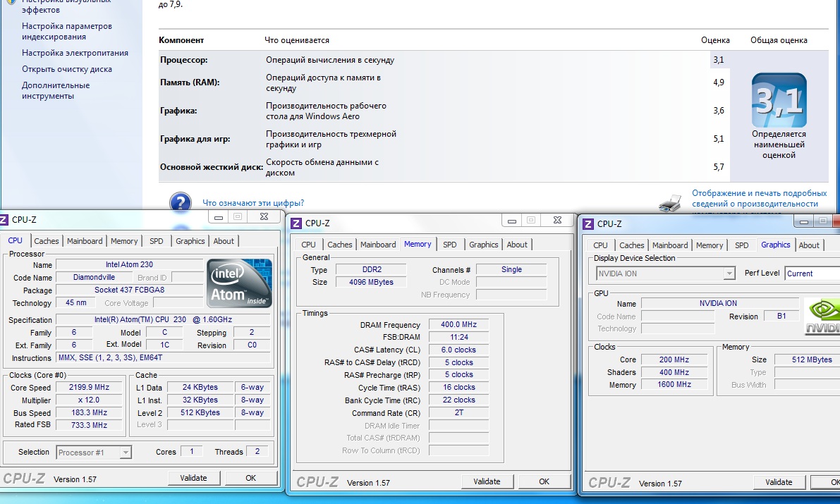840x504 pixels.
Task: Click the GPU Memory clock value '1600 MHz'
Action: pos(674,385)
